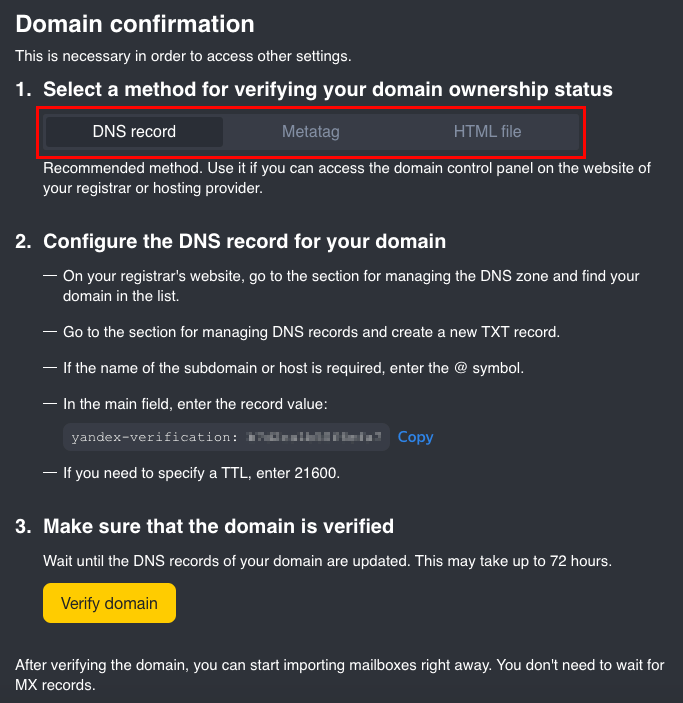Click the TTL 21600 instruction line
The height and width of the screenshot is (703, 683).
[x=201, y=473]
